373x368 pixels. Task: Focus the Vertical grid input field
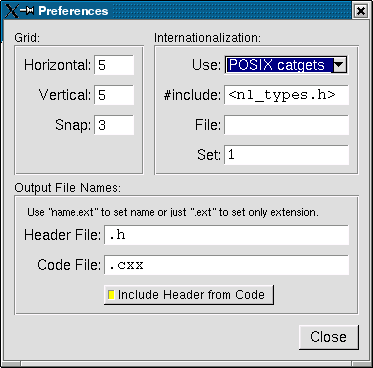pyautogui.click(x=114, y=95)
